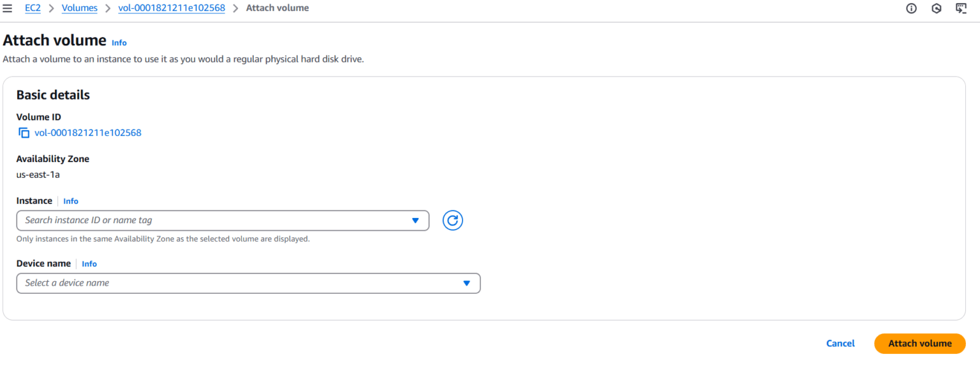Open the Device name dropdown
This screenshot has width=980, height=380.
coord(466,283)
